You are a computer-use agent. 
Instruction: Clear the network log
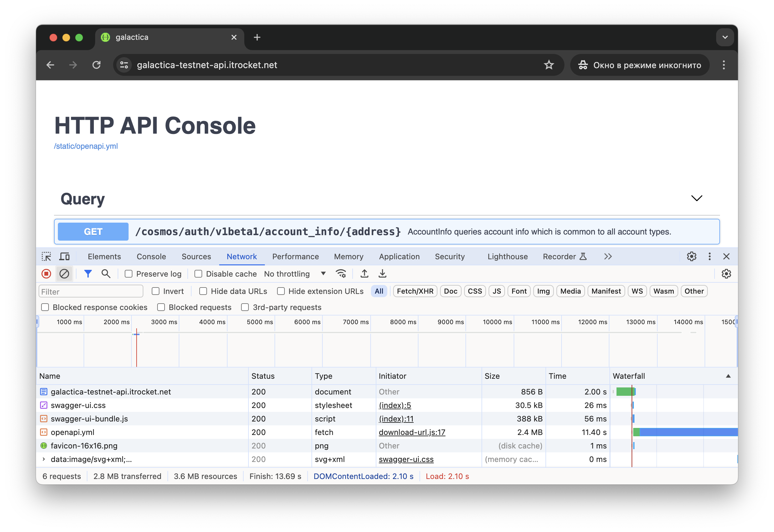[x=64, y=274]
